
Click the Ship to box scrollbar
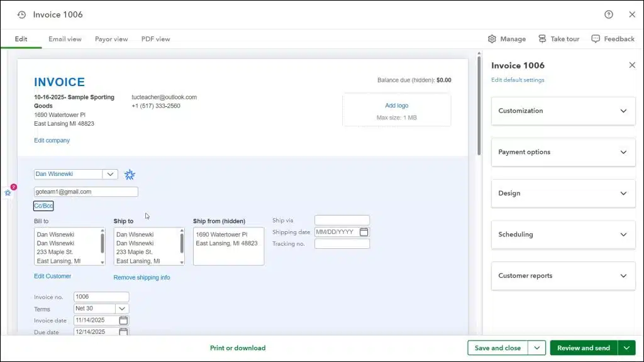[182, 244]
